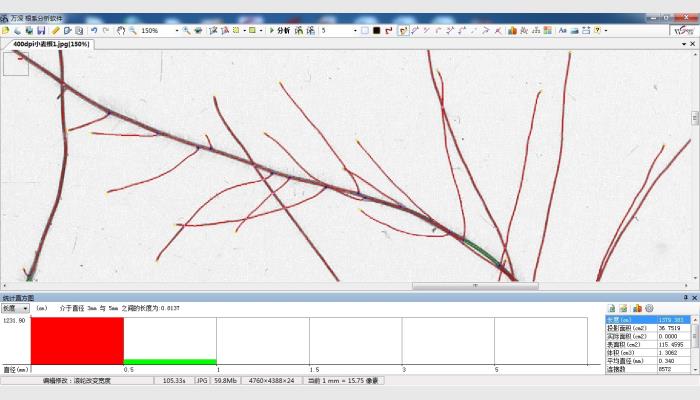Click the Undo arrow icon

pos(93,30)
